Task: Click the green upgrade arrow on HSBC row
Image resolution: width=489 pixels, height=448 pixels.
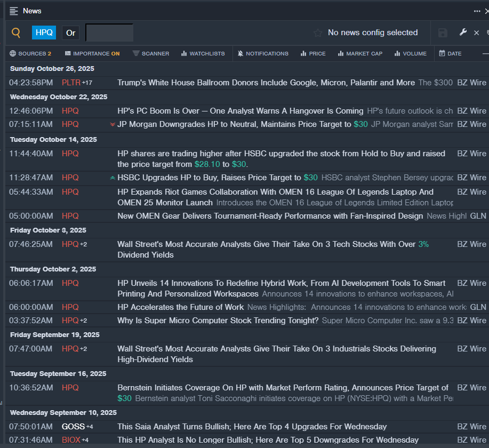Action: point(112,178)
